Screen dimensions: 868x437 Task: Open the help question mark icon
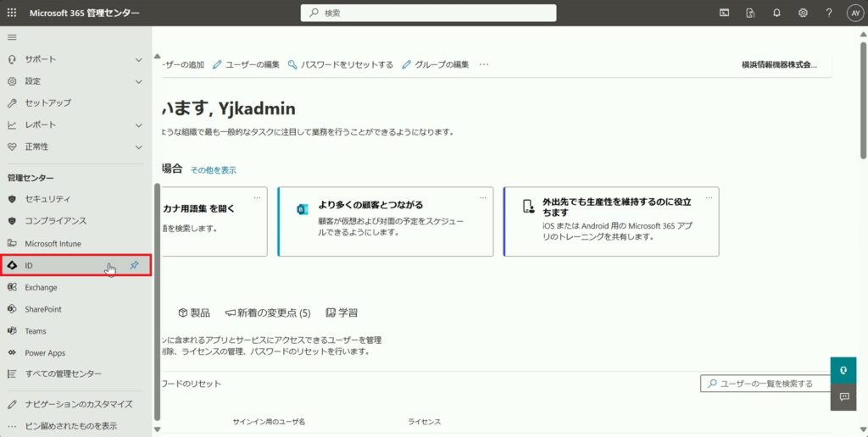tap(829, 14)
